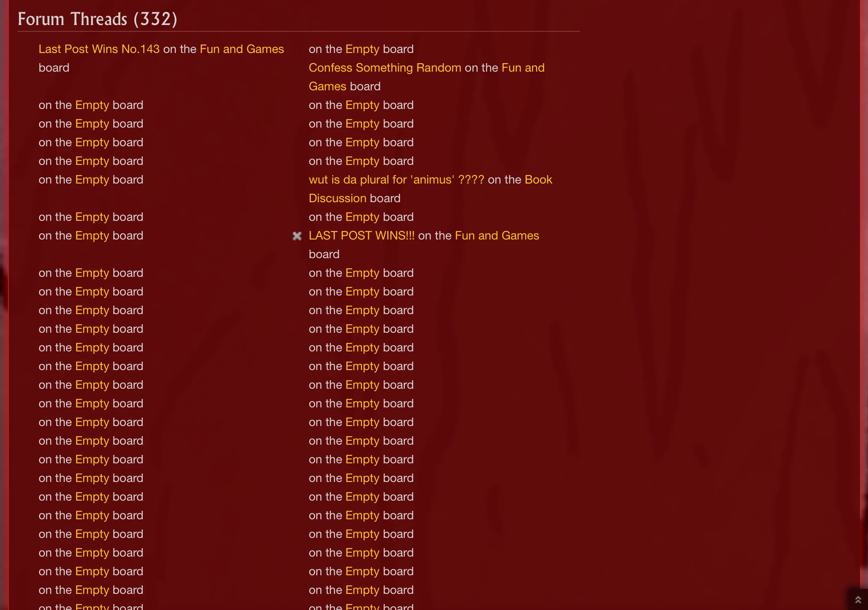The width and height of the screenshot is (868, 610).
Task: Open Fun and Games board link after Confess Something Random
Action: pos(427,77)
